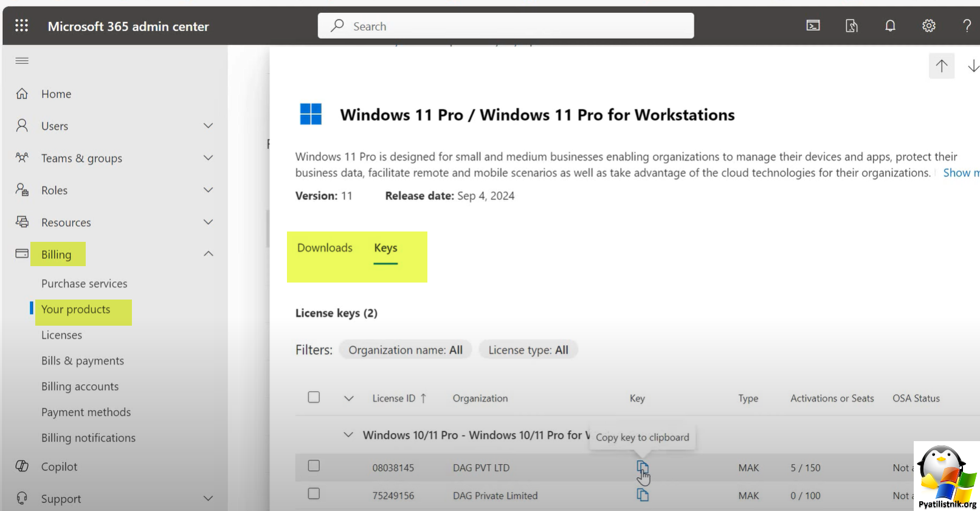Image resolution: width=980 pixels, height=511 pixels.
Task: Select the Keys tab
Action: pyautogui.click(x=385, y=248)
